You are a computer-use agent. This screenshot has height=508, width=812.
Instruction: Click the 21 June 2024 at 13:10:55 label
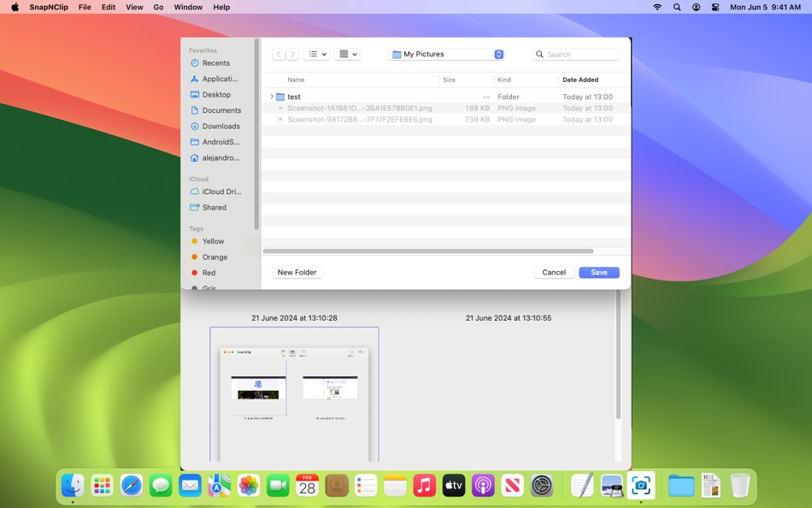509,318
